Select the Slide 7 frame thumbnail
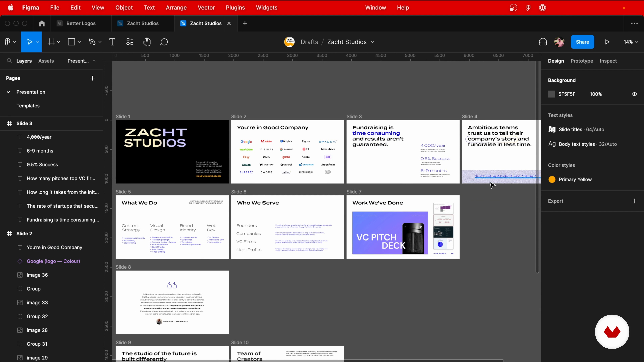Viewport: 644px width, 362px height. [x=403, y=227]
